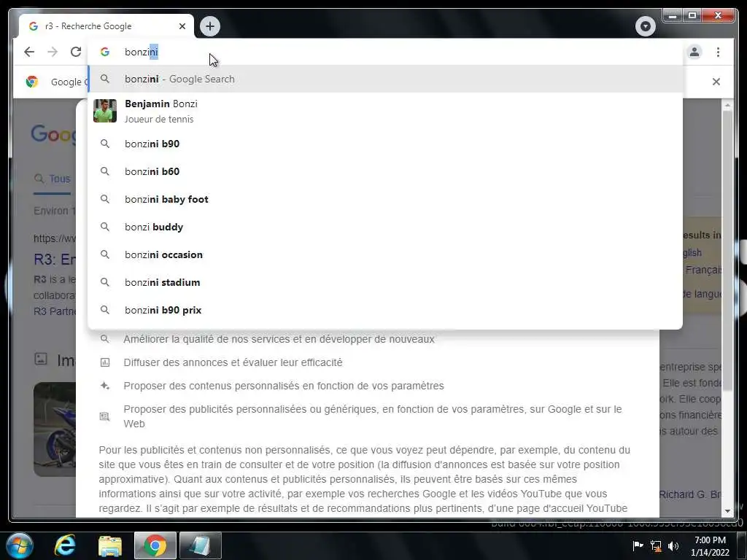Reload the current page
The height and width of the screenshot is (560, 747).
(76, 52)
